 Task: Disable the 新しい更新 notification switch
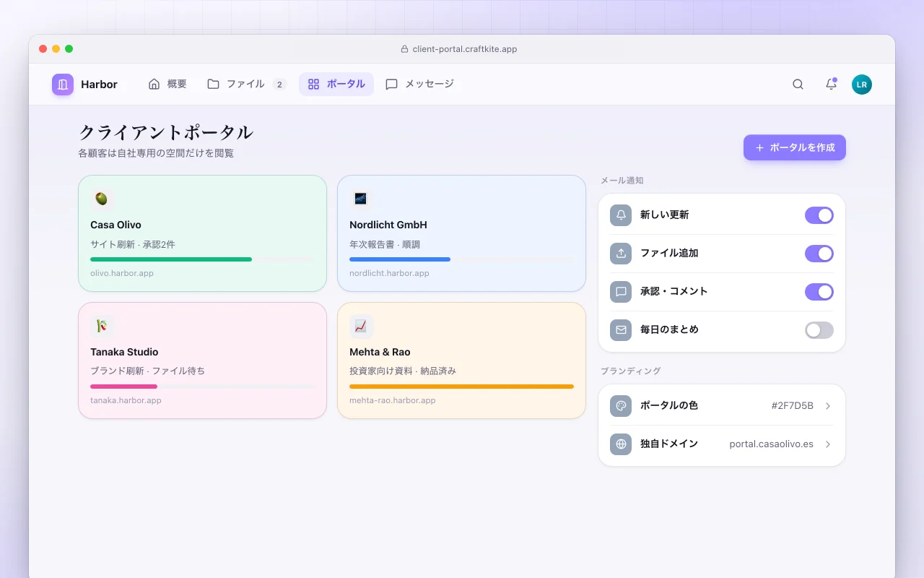pos(819,215)
